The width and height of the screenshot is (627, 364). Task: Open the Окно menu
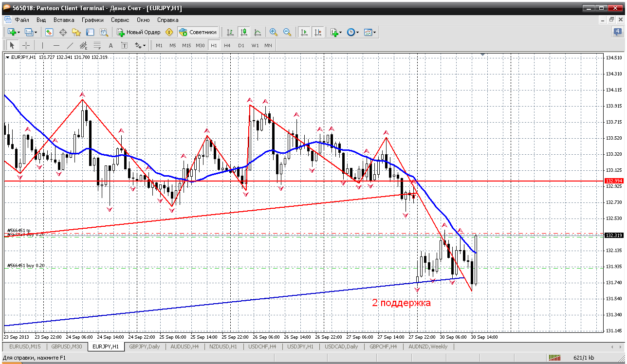[x=143, y=20]
